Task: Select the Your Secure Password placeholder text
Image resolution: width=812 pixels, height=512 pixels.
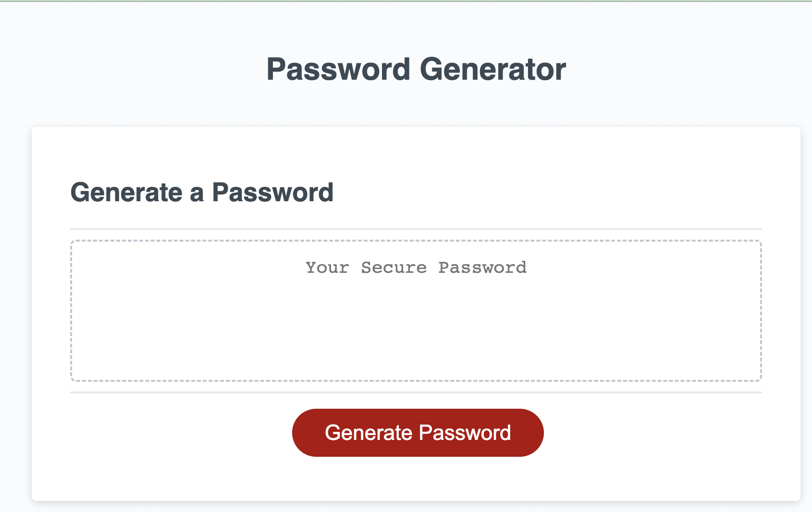Action: (x=416, y=268)
